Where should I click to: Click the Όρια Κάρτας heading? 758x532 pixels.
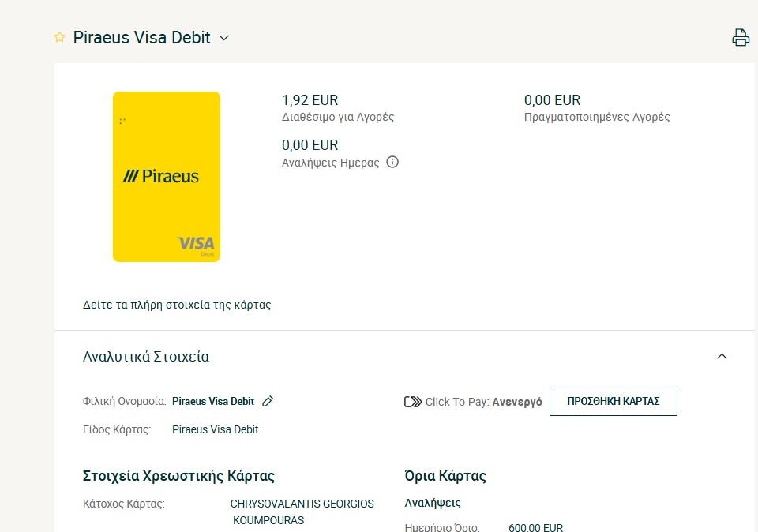click(x=445, y=476)
